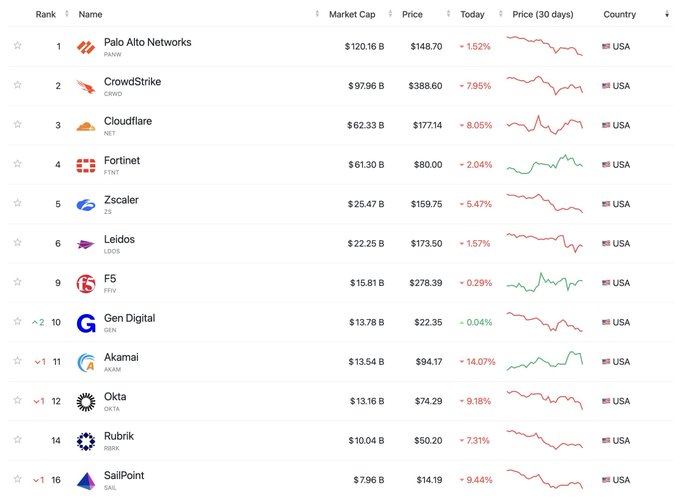Click the Okta sunburst logo icon
The height and width of the screenshot is (498, 680).
point(85,401)
